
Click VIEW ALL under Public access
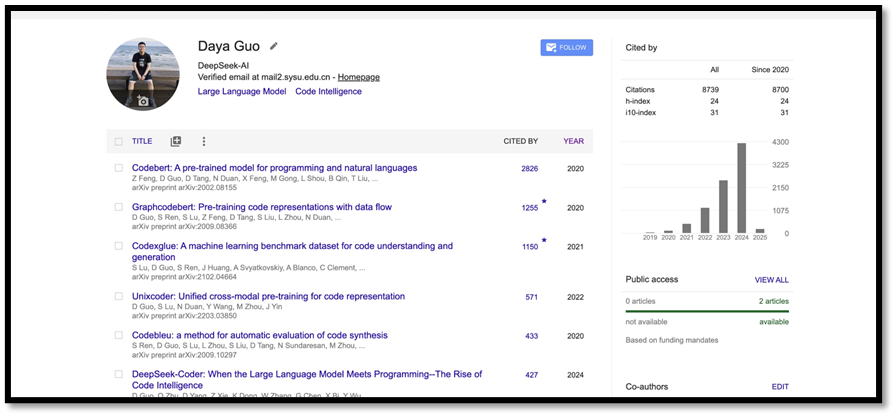(x=771, y=280)
